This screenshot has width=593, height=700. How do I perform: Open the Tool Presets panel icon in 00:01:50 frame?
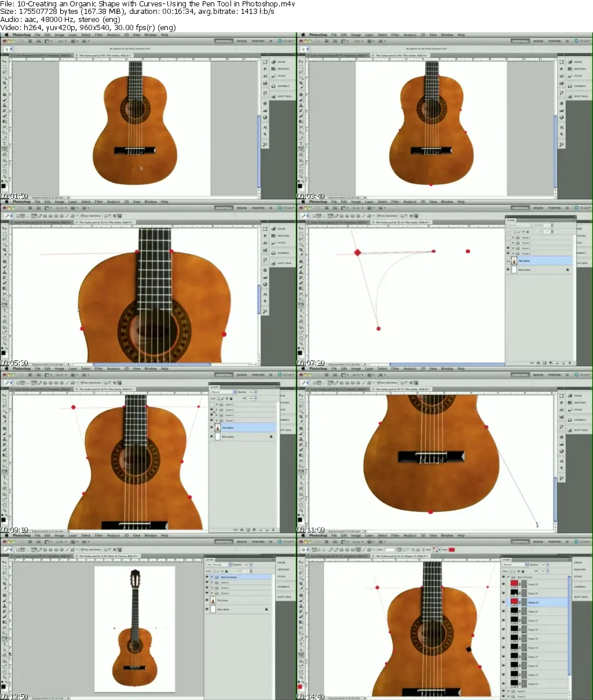coord(265,144)
